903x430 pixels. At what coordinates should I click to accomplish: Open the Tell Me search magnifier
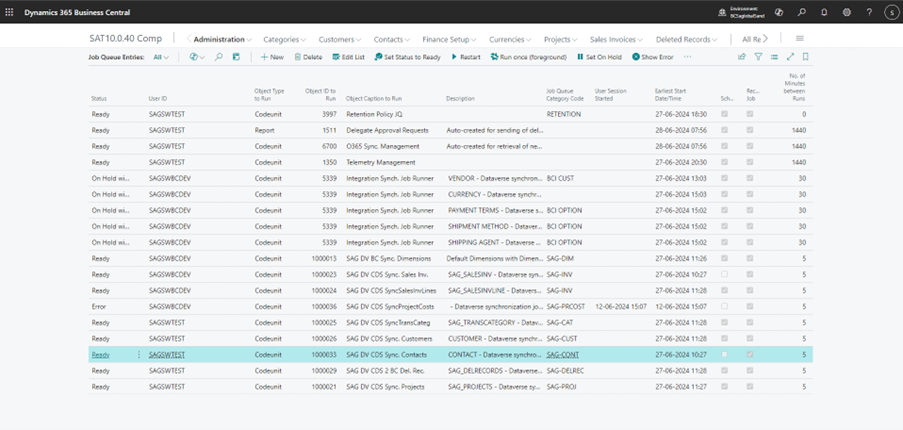pos(802,12)
